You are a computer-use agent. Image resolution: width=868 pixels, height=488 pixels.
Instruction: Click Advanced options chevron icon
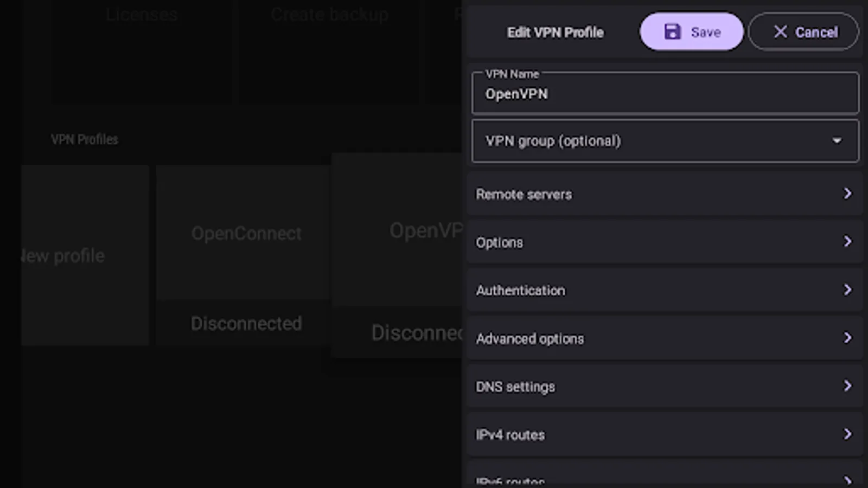[x=847, y=338]
